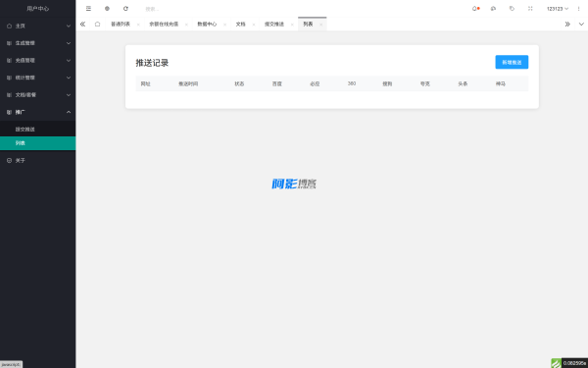Open 提交推送 in the sidebar submenu
The image size is (588, 368).
(x=37, y=130)
